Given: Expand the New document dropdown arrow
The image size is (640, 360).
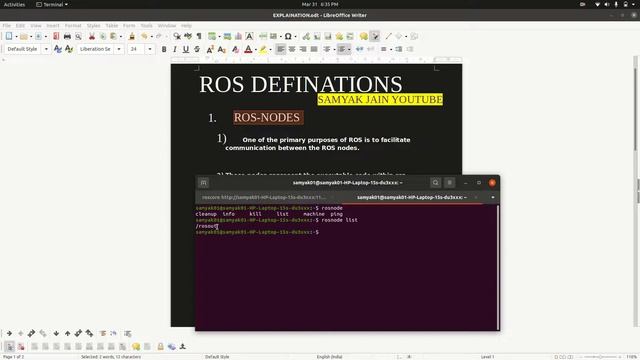Looking at the screenshot, I should [x=16, y=36].
